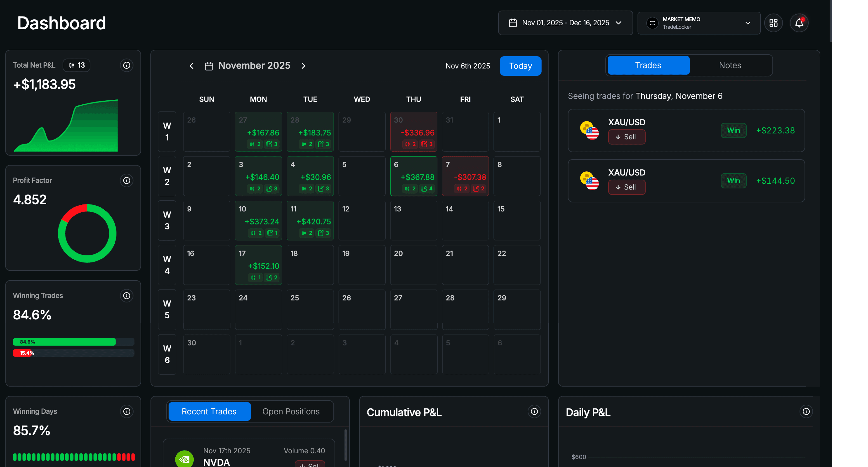Click the Today button
The image size is (868, 467).
(x=520, y=66)
